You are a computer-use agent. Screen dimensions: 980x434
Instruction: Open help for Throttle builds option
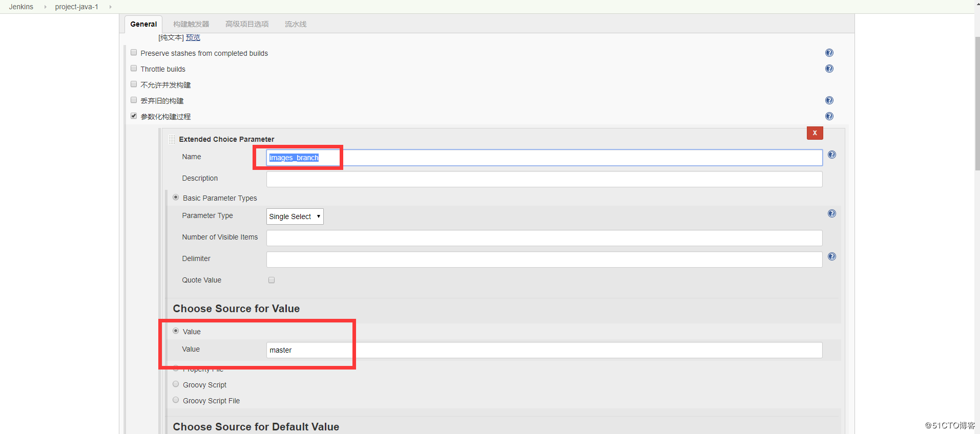click(829, 69)
